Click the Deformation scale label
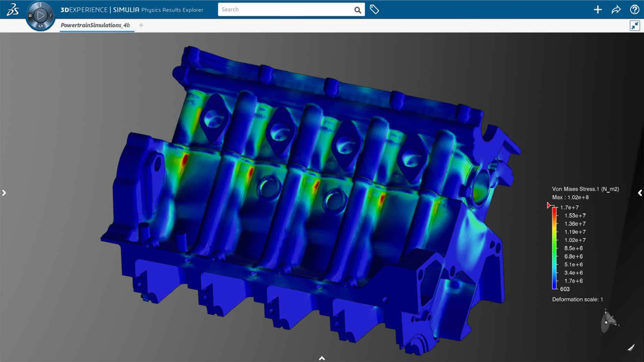 point(577,299)
